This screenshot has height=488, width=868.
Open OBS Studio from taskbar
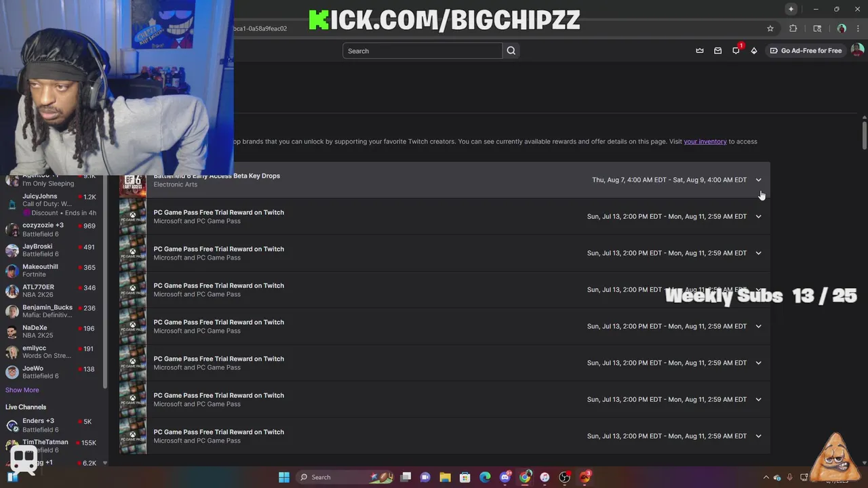pos(565,477)
